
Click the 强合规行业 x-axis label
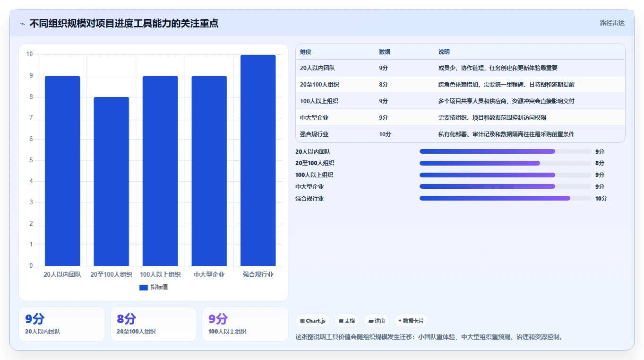(258, 275)
